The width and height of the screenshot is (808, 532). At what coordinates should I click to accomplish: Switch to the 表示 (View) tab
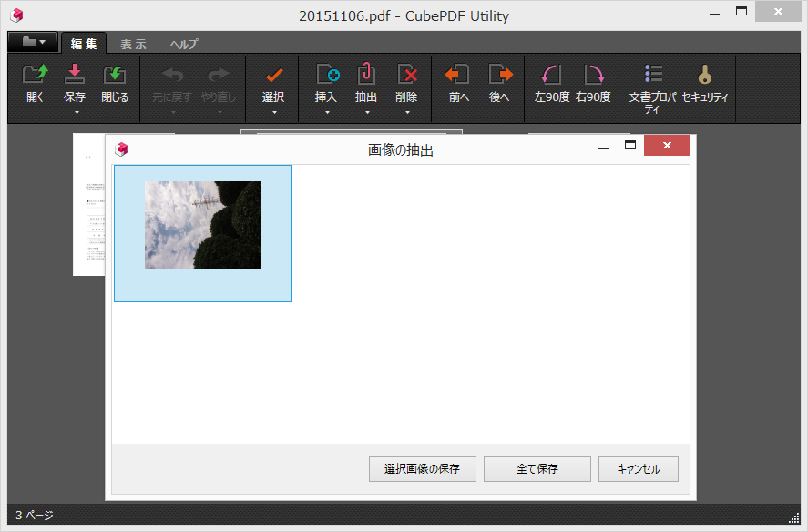tap(134, 45)
